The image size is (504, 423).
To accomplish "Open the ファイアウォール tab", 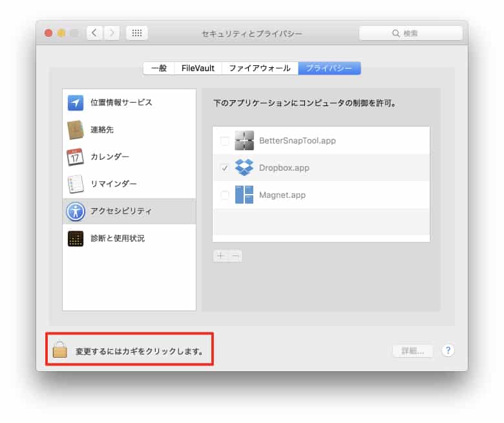I will click(260, 68).
